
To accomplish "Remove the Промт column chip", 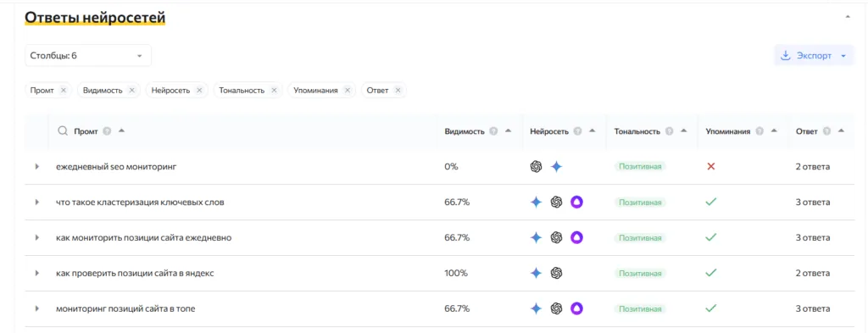I will point(63,90).
